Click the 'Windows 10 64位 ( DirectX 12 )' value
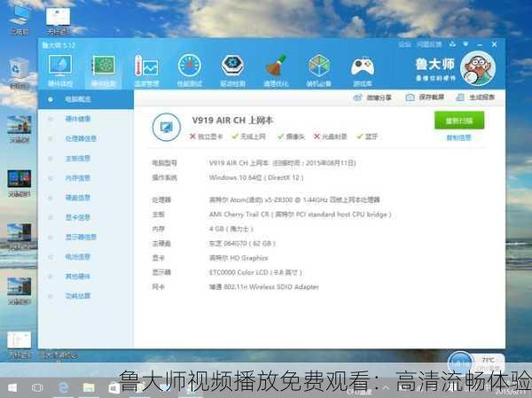 pyautogui.click(x=256, y=177)
